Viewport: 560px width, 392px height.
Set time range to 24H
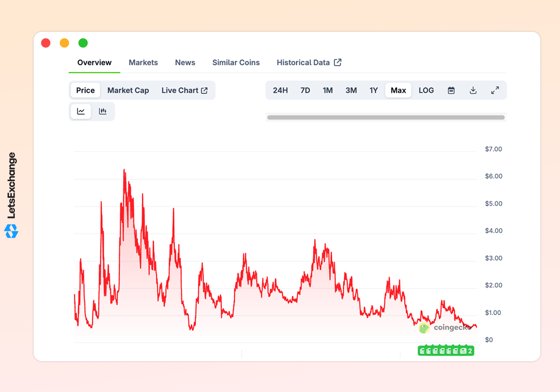click(280, 91)
